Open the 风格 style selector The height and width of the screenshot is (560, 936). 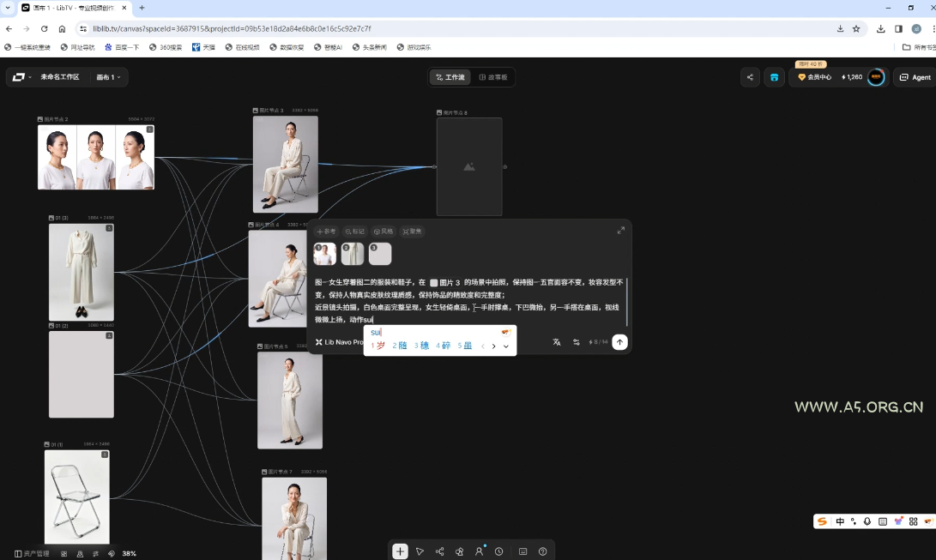(x=383, y=232)
